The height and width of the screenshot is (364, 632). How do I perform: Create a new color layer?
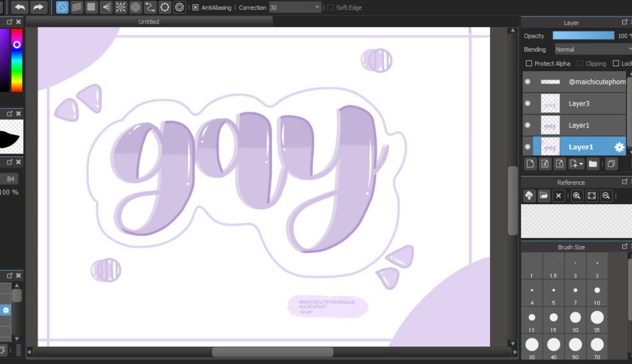530,163
